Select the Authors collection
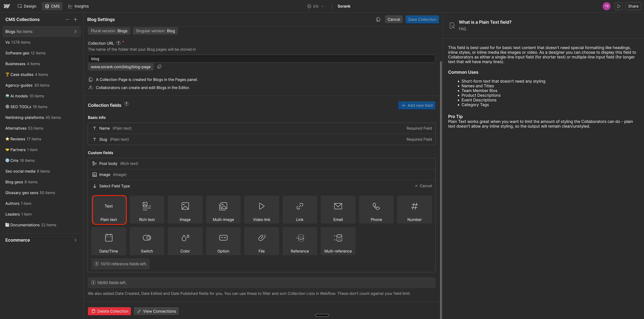 41,204
